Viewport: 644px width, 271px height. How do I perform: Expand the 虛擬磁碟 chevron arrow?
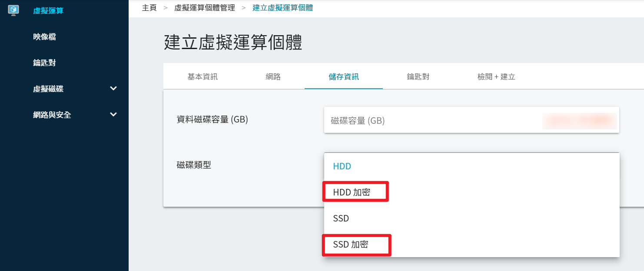coord(113,89)
